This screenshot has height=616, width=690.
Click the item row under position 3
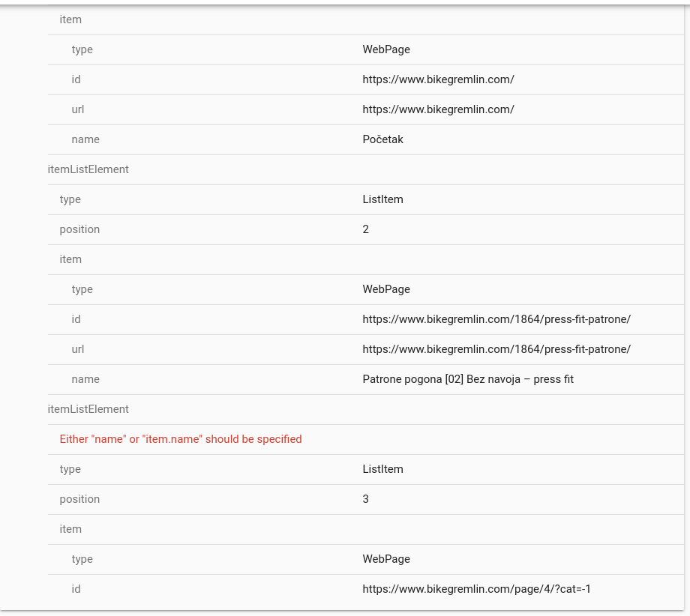tap(366, 529)
